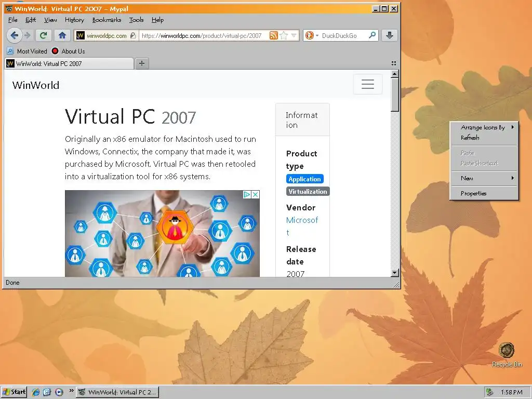Choose Properties from desktop context menu
The height and width of the screenshot is (399, 532).
coord(484,193)
